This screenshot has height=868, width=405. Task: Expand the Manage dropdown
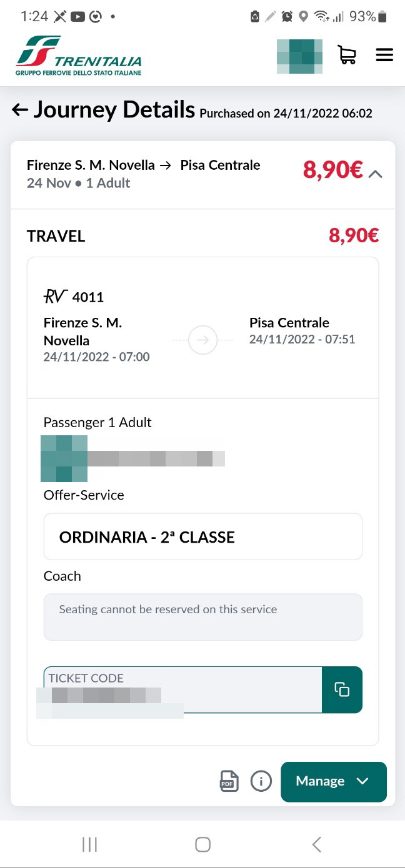coord(334,782)
